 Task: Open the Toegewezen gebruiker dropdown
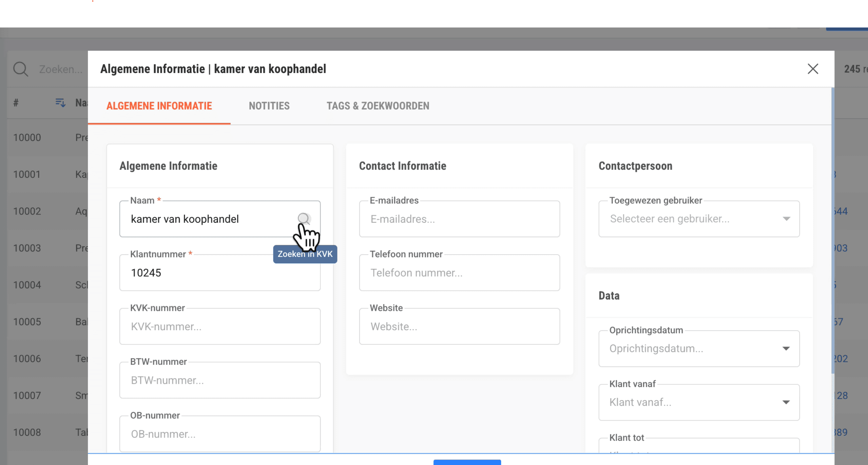click(699, 219)
